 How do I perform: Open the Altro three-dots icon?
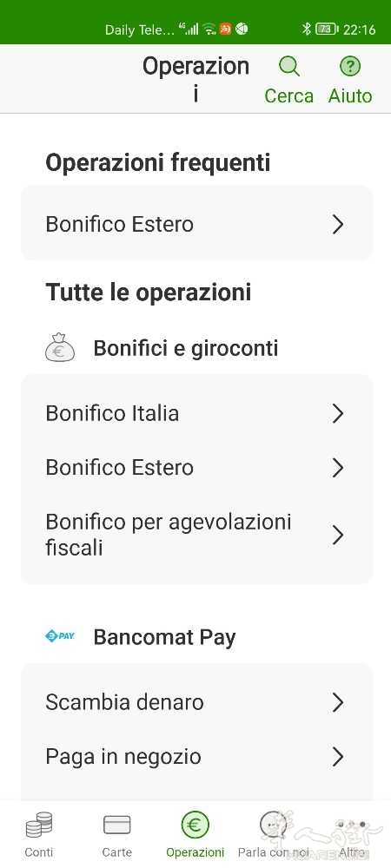352,825
